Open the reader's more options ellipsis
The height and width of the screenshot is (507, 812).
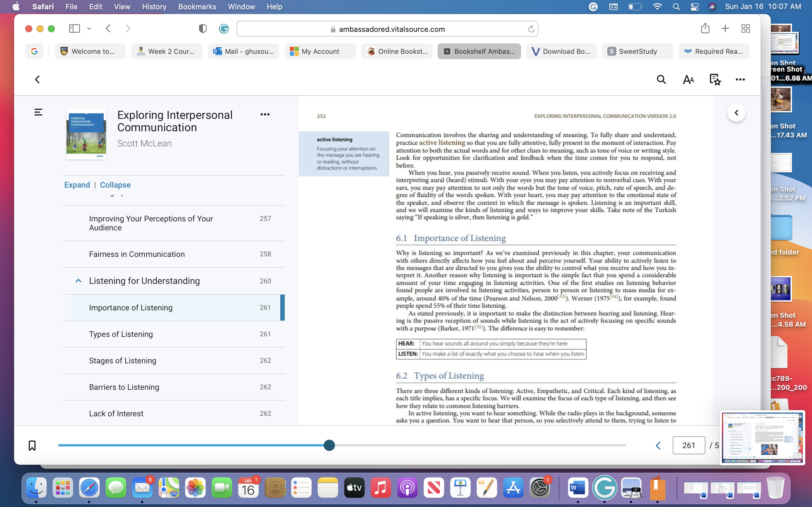(740, 79)
